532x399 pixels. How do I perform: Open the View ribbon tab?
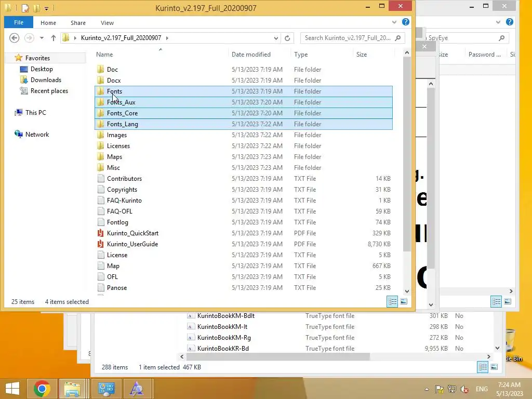[x=107, y=23]
